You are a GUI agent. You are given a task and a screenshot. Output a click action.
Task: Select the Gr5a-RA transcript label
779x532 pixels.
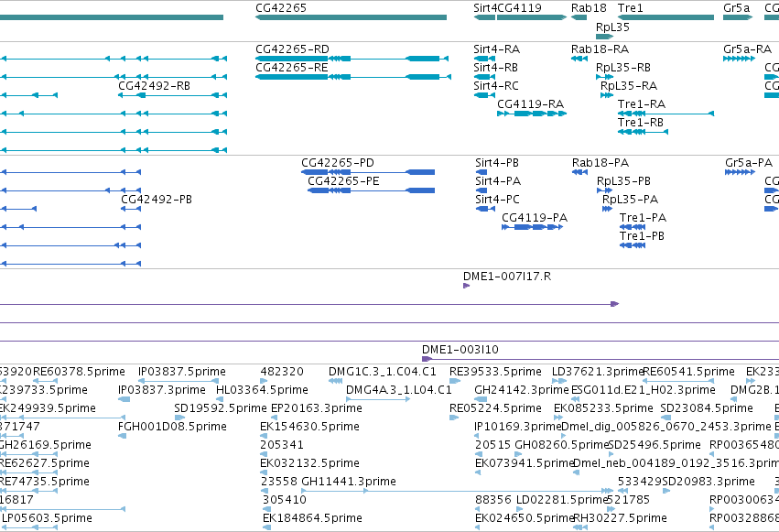tap(747, 49)
